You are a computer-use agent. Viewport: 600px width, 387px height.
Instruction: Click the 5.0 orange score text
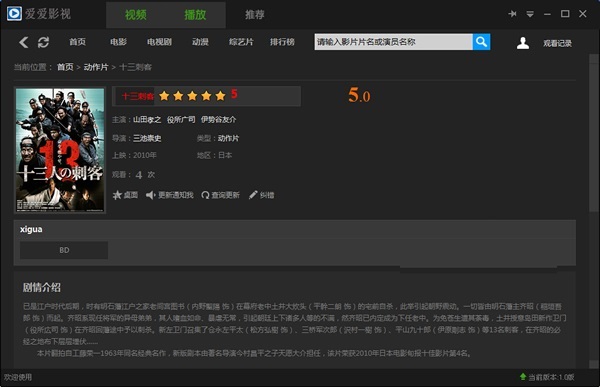(359, 95)
